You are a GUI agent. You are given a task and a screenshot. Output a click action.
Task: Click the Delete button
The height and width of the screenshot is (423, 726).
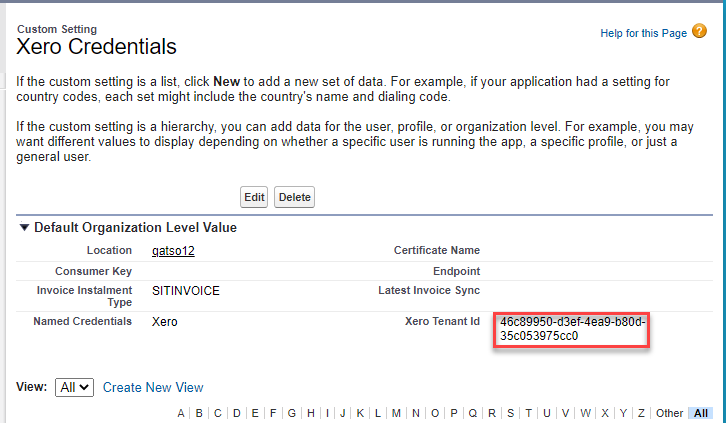coord(294,197)
